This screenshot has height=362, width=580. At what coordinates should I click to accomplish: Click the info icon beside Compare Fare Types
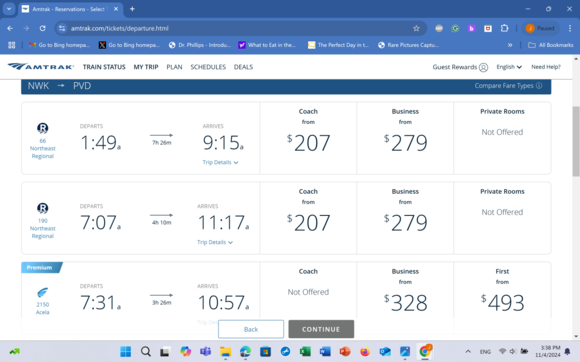[539, 86]
